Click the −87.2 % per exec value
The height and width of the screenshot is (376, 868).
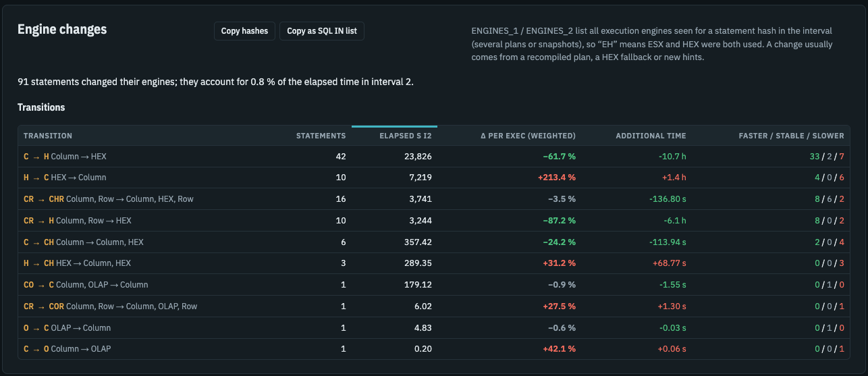click(x=559, y=221)
